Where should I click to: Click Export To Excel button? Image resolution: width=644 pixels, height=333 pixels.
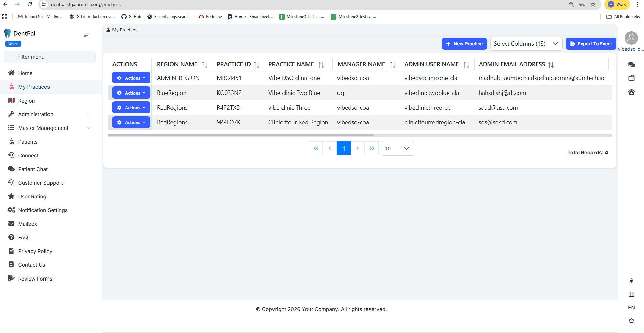pyautogui.click(x=590, y=44)
